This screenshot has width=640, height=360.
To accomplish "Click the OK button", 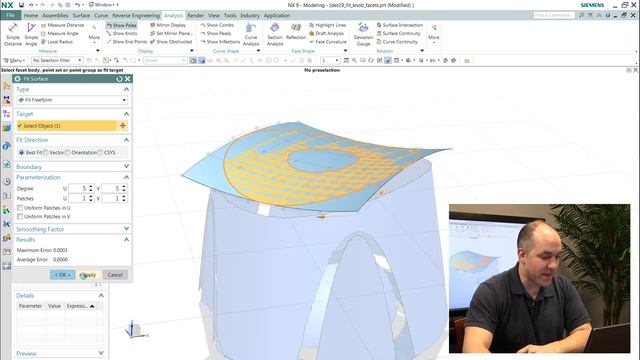I will [62, 275].
